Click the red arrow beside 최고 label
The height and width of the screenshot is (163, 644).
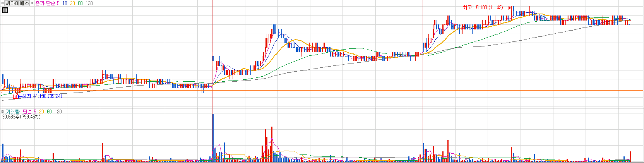coord(508,7)
